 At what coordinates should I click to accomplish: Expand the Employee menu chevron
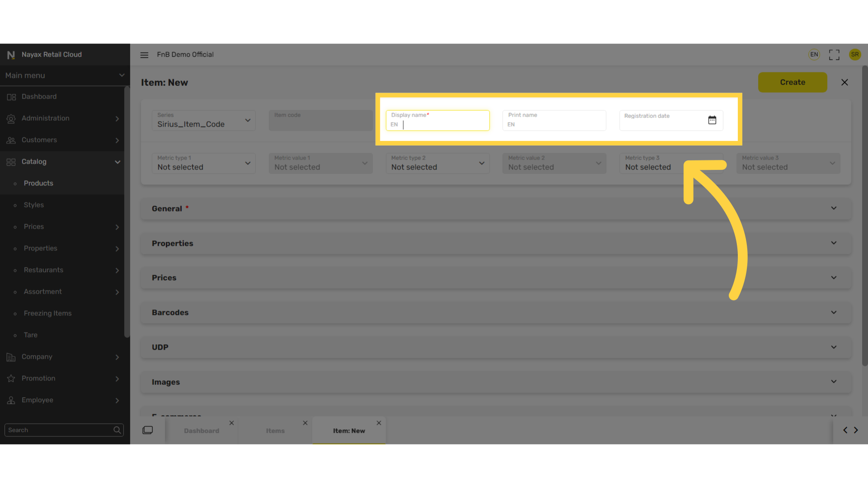pos(117,400)
